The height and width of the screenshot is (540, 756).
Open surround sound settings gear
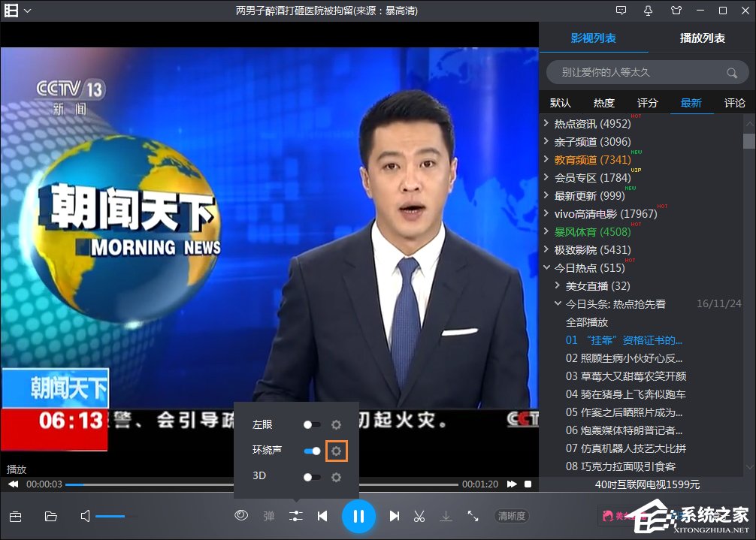[336, 451]
